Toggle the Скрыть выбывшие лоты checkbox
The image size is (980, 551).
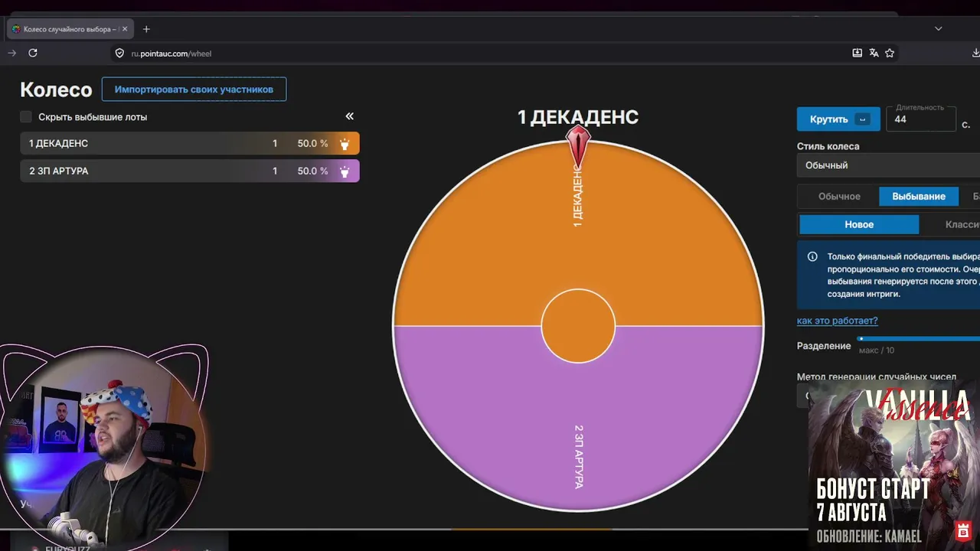pos(26,117)
